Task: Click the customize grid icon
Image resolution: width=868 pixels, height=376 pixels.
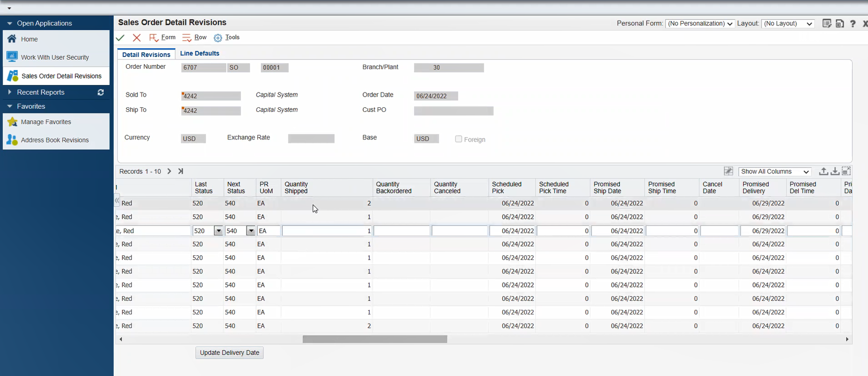Action: pyautogui.click(x=728, y=171)
